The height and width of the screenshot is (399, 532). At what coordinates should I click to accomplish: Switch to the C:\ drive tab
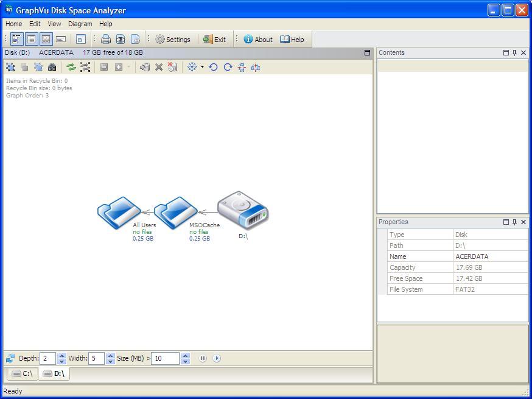tap(23, 373)
